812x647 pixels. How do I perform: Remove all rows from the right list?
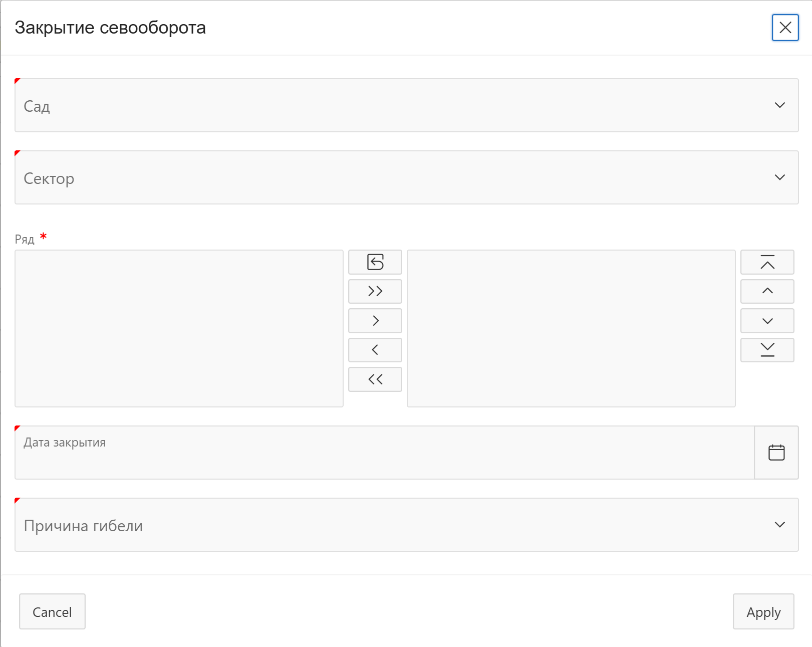[375, 379]
